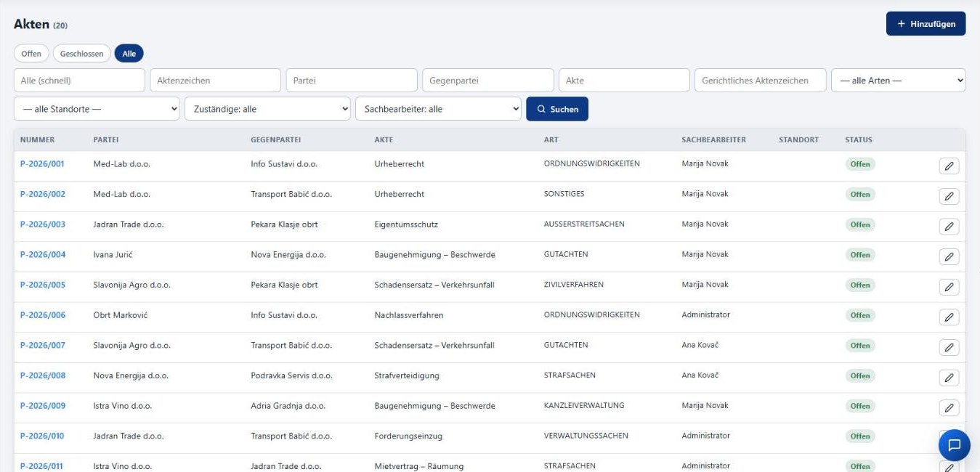Click 'KANZLEIVERWALTUNG' type cell

pos(584,405)
